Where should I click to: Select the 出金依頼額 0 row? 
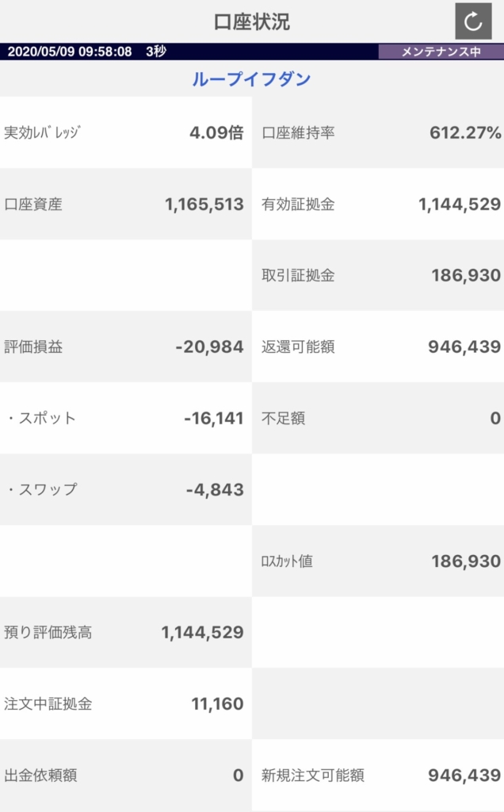tap(126, 776)
